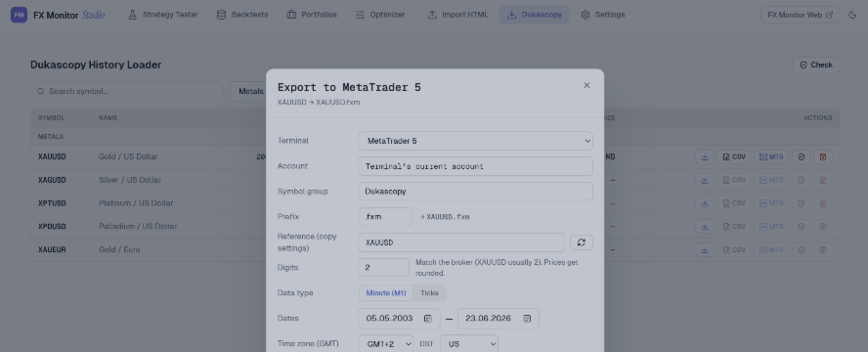Go to the Portfolios tab
868x352 pixels.
tap(312, 15)
